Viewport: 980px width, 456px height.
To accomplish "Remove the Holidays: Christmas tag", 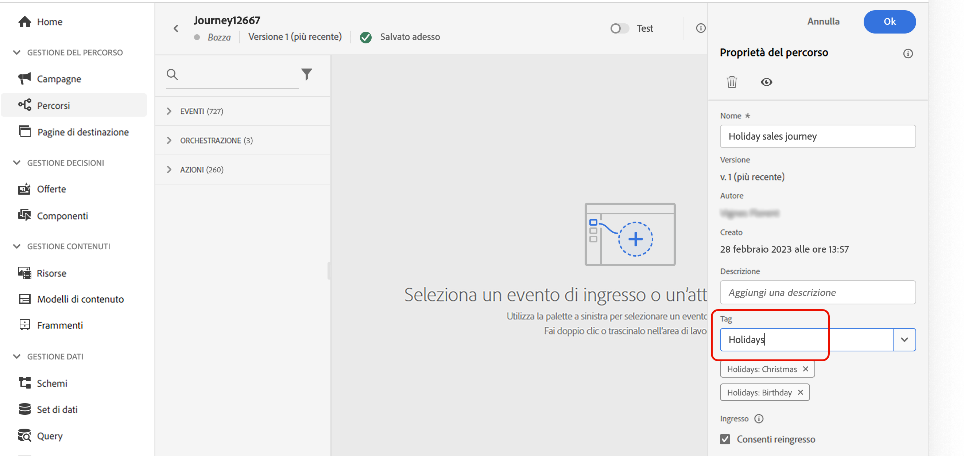I will coord(805,369).
